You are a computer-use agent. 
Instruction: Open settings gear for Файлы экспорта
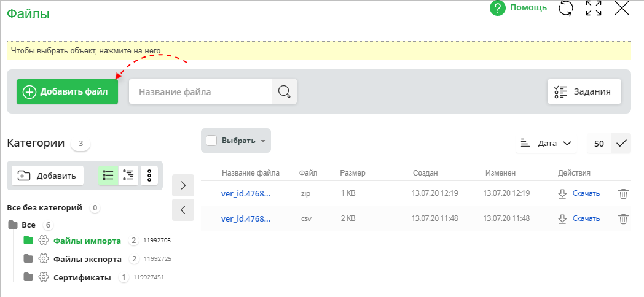pyautogui.click(x=44, y=259)
